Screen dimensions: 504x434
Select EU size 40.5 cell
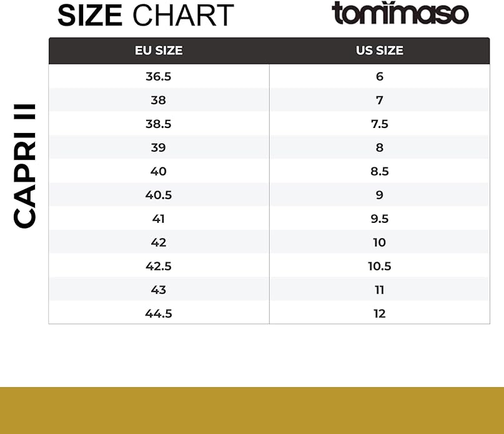pos(159,195)
